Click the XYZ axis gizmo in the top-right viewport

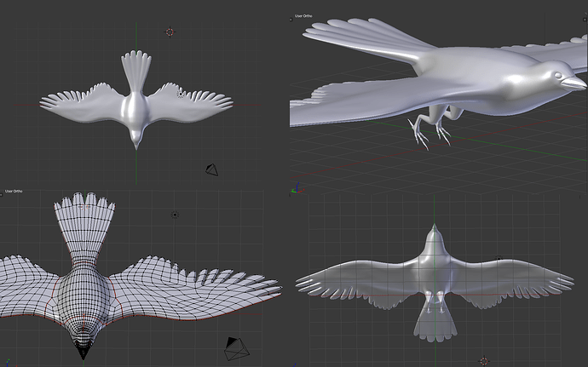coord(297,188)
